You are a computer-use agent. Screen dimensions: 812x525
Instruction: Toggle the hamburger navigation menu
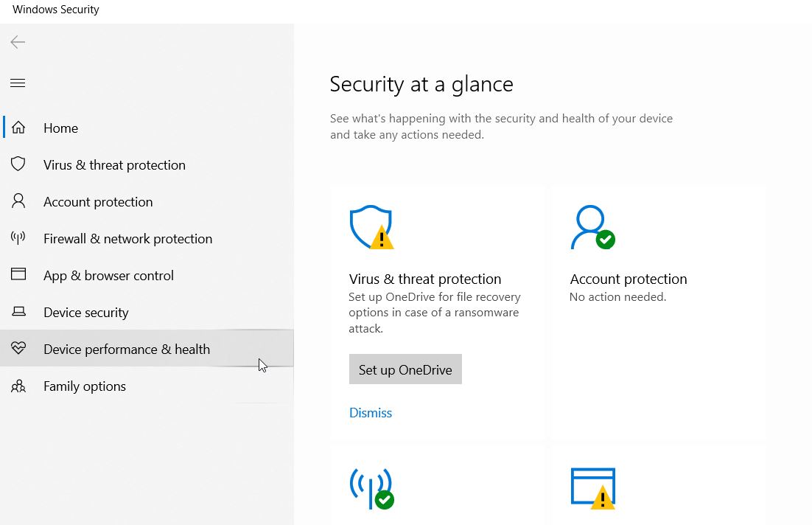click(x=18, y=83)
